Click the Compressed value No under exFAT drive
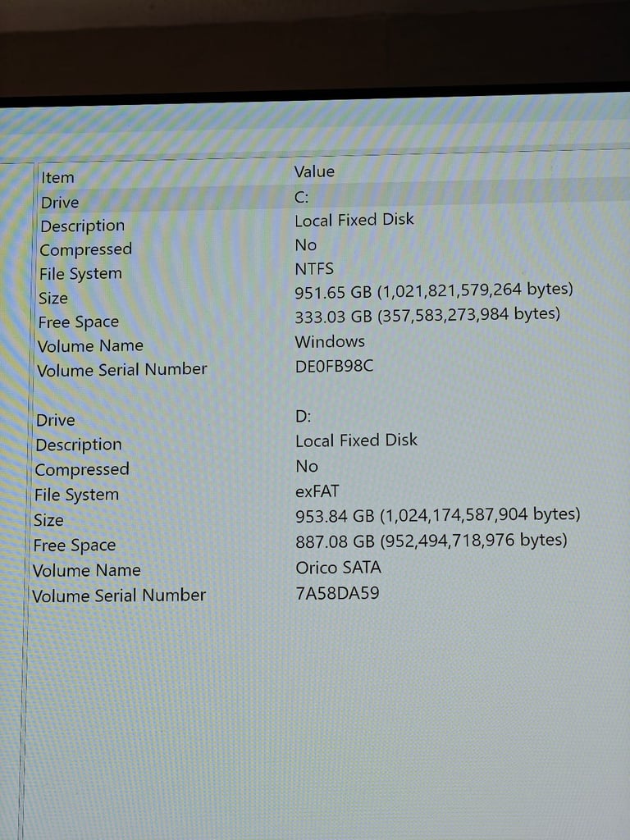Screen dimensions: 630x840 (307, 466)
